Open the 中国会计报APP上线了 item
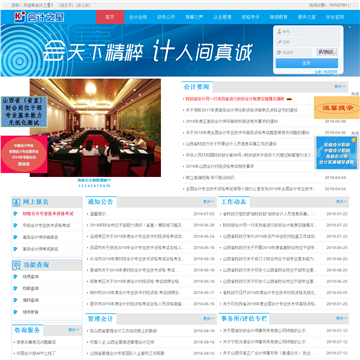The width and height of the screenshot is (360, 360). (x=36, y=353)
